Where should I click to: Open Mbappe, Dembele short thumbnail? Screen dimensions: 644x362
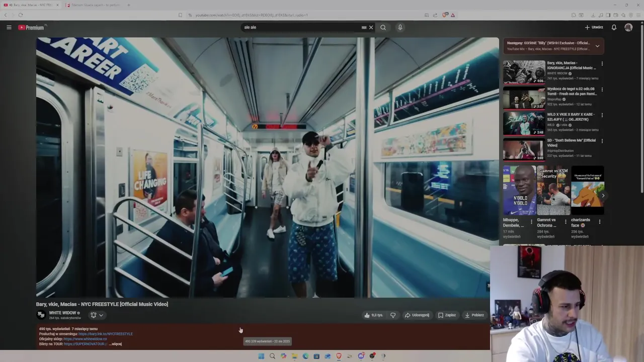pyautogui.click(x=520, y=191)
